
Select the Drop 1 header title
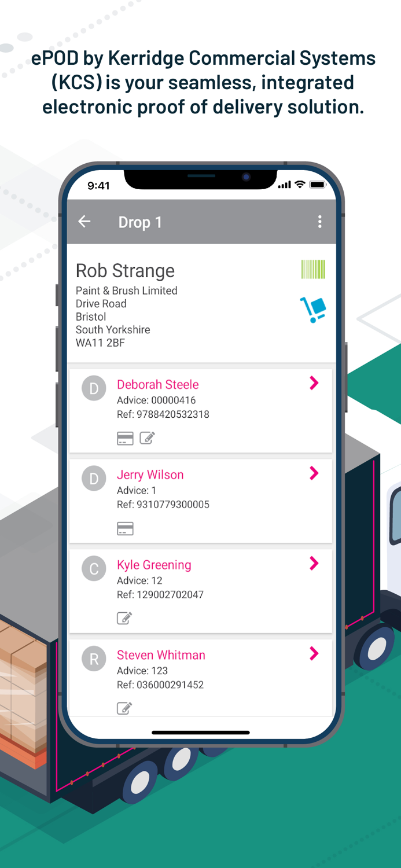[140, 222]
